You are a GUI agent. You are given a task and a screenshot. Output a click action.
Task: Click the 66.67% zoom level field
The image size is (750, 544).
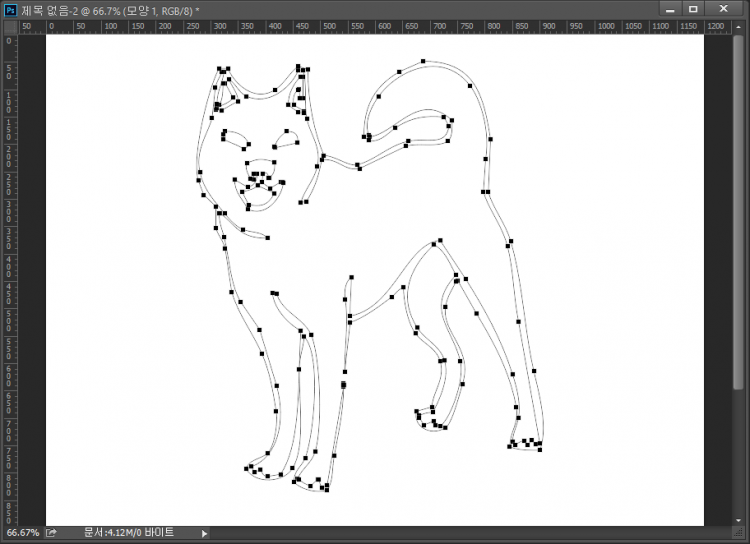coord(22,533)
